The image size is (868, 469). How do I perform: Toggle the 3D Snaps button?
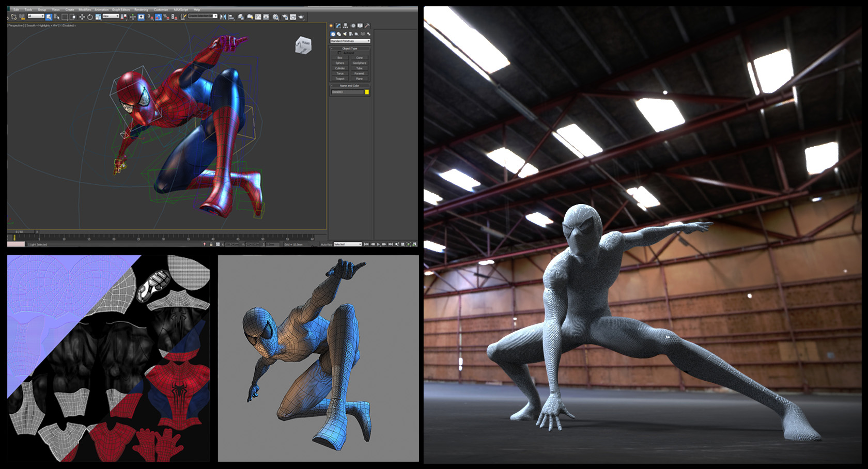150,17
